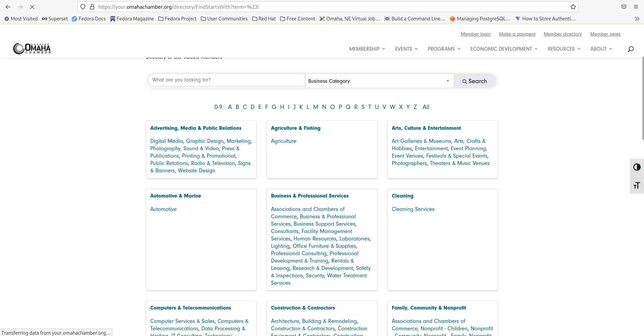Click the tracking protection shield icon
This screenshot has width=644, height=336.
click(83, 7)
